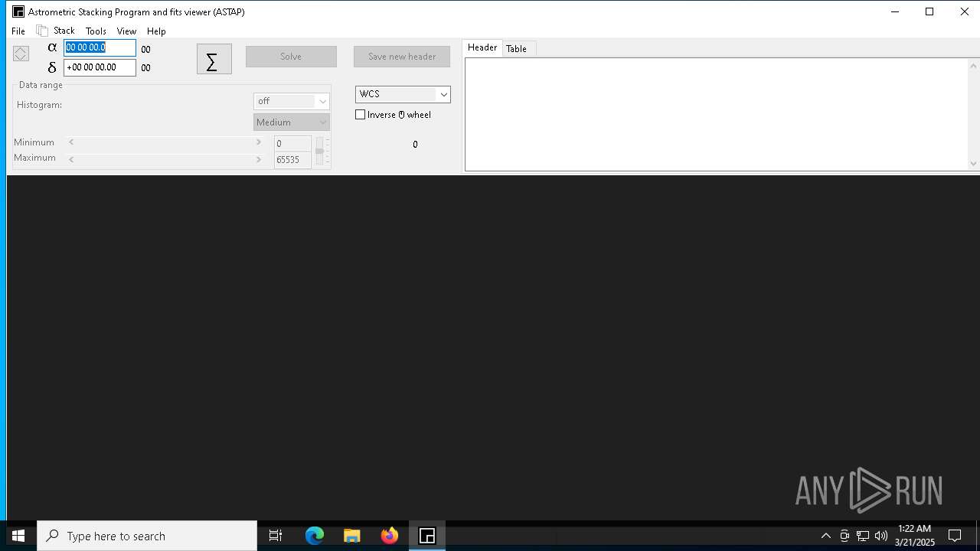
Task: Open the Stack window via sigma button
Action: (214, 59)
